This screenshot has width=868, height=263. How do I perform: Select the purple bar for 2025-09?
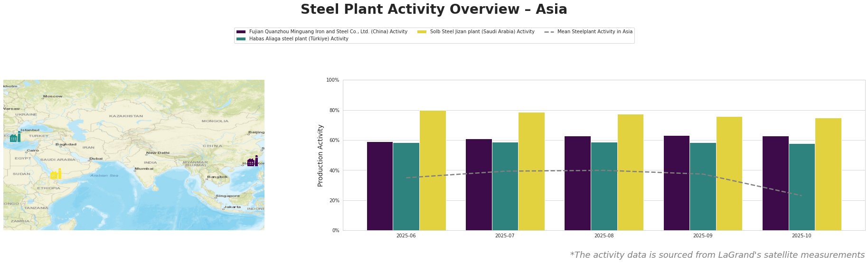coord(676,183)
